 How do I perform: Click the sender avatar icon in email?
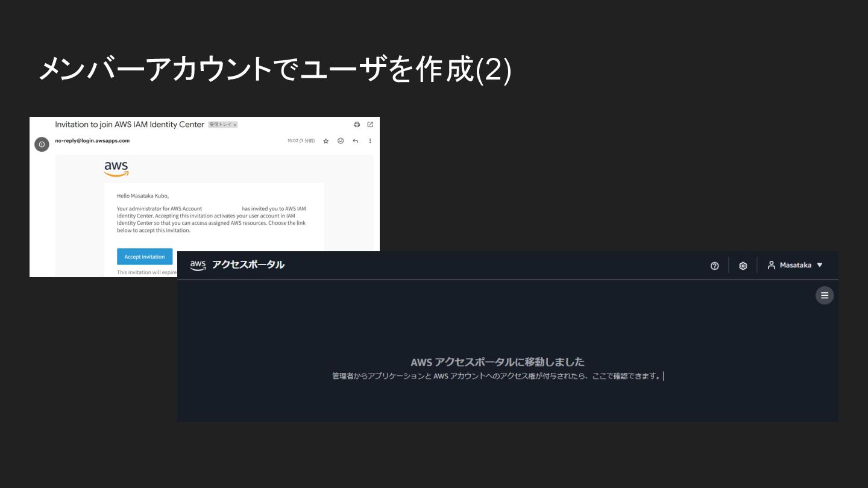click(42, 145)
